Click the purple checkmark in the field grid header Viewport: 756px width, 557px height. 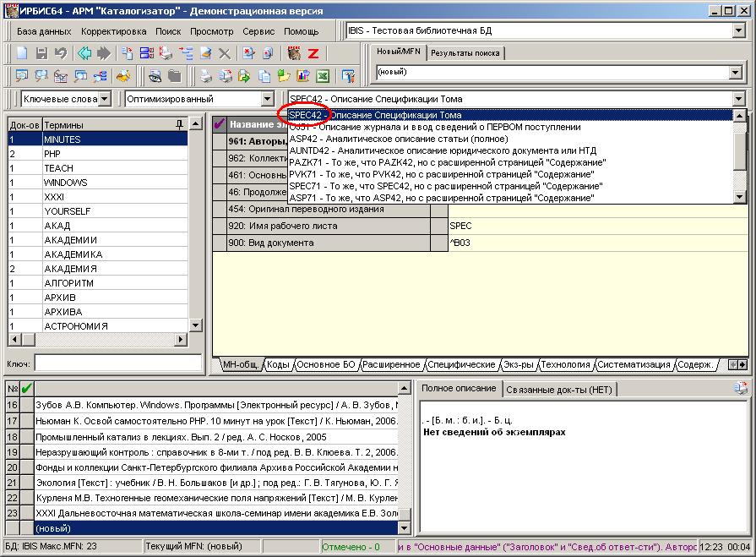220,124
